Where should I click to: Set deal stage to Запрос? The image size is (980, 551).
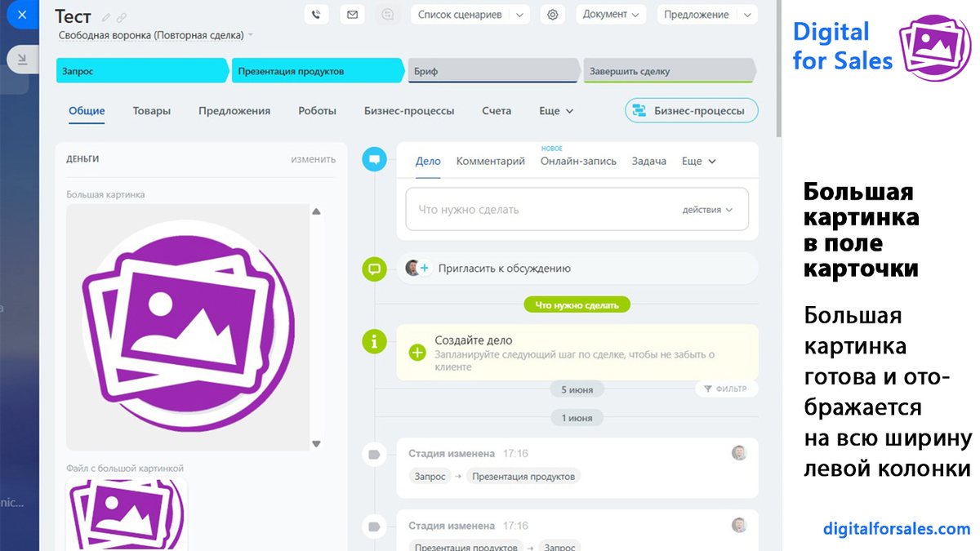[x=142, y=71]
